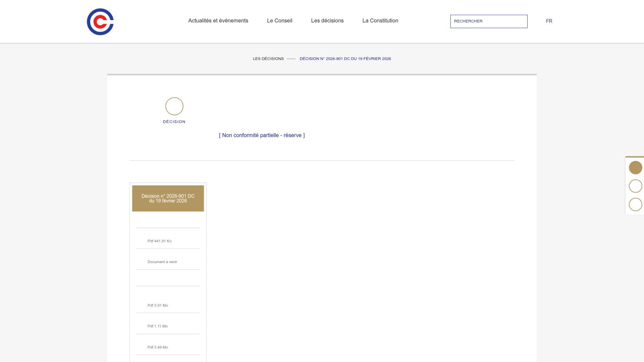644x362 pixels.
Task: Switch language via FR selector
Action: (x=549, y=21)
